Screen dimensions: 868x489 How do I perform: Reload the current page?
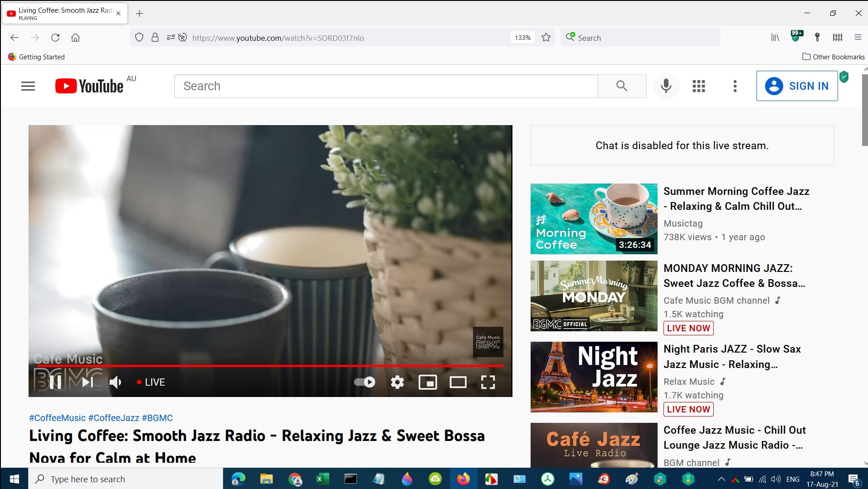[x=55, y=38]
